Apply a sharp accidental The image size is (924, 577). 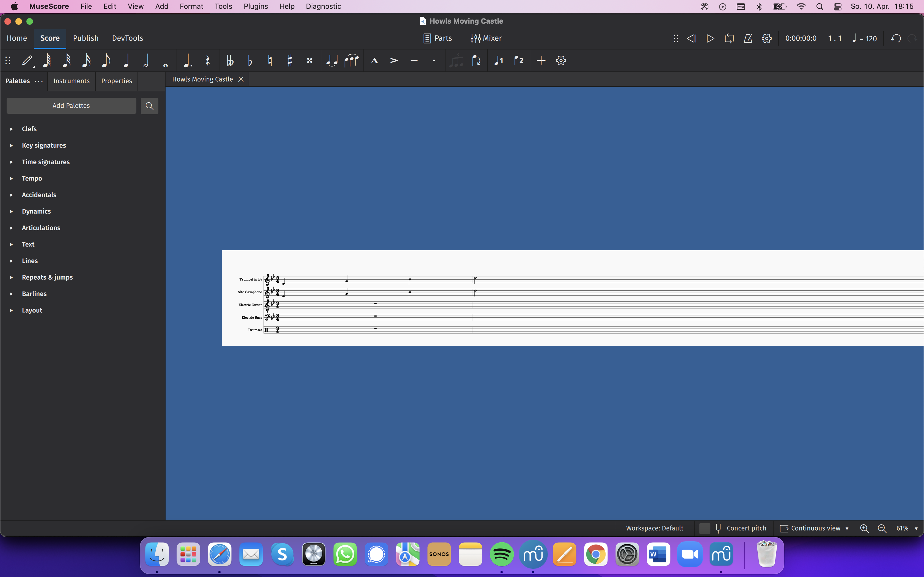(x=290, y=60)
